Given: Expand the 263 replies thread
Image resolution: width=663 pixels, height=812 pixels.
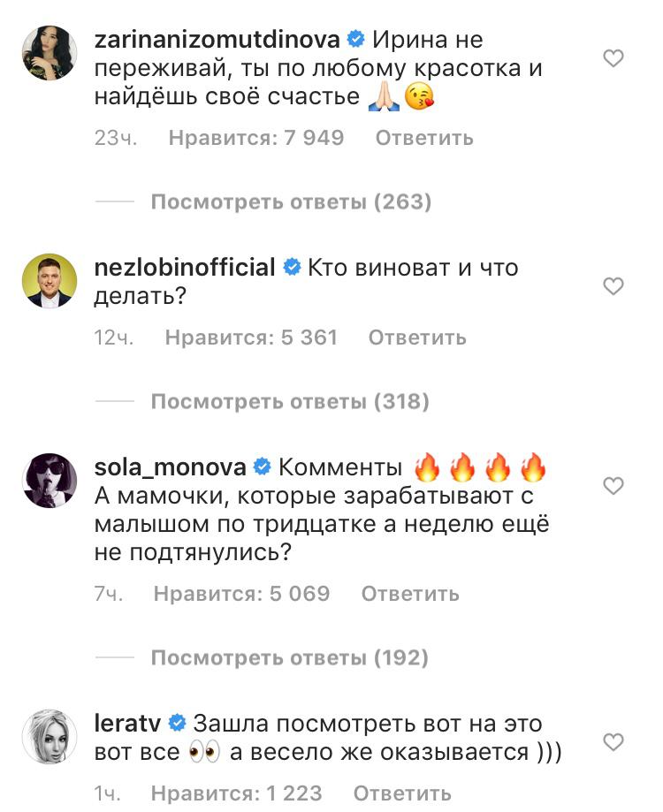Looking at the screenshot, I should click(x=291, y=202).
